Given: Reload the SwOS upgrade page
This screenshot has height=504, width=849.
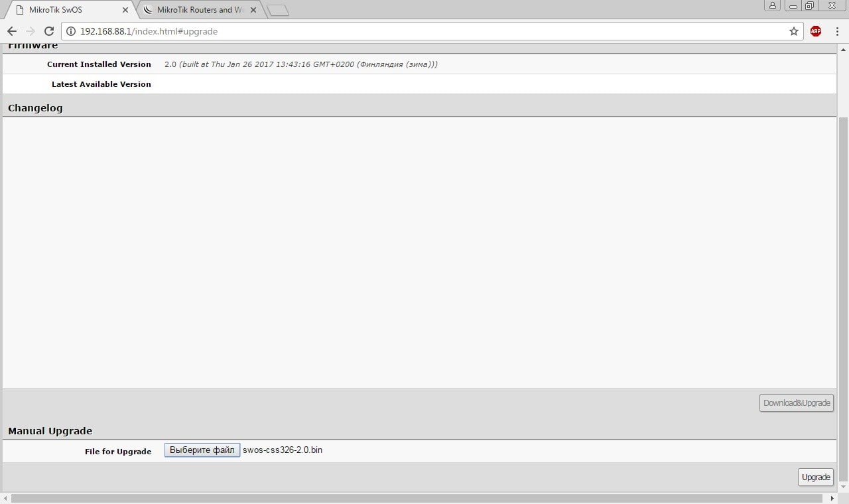Looking at the screenshot, I should click(48, 31).
